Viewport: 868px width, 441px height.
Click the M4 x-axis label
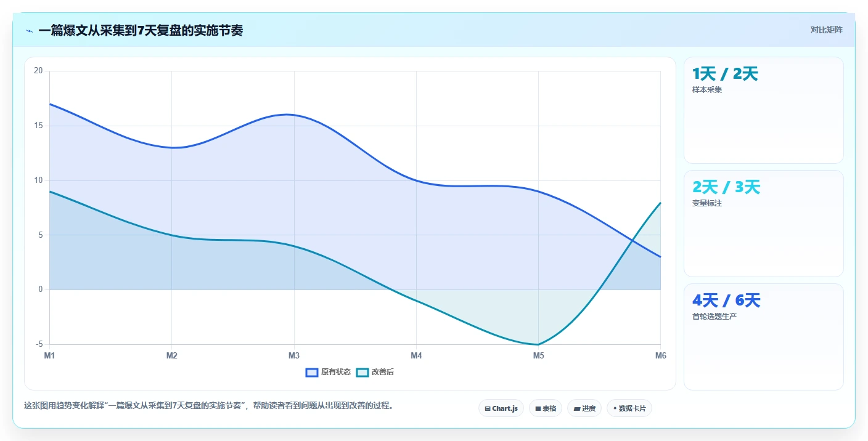(416, 355)
